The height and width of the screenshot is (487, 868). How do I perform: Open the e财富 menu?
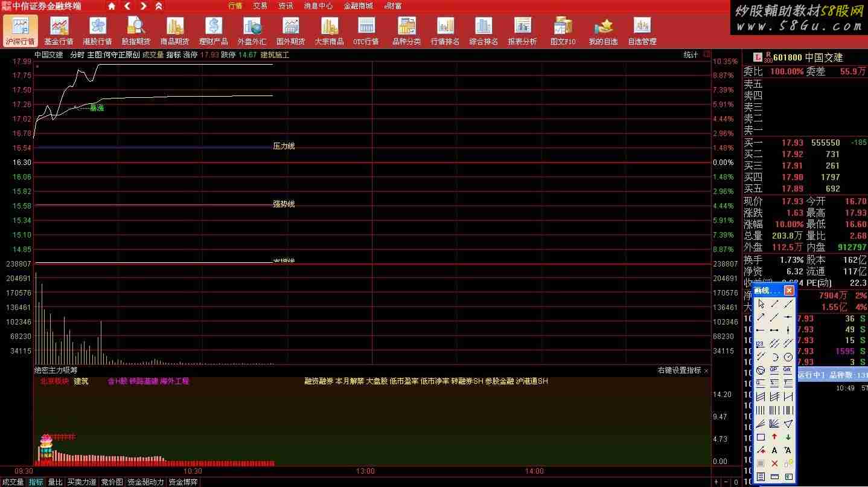[x=393, y=6]
